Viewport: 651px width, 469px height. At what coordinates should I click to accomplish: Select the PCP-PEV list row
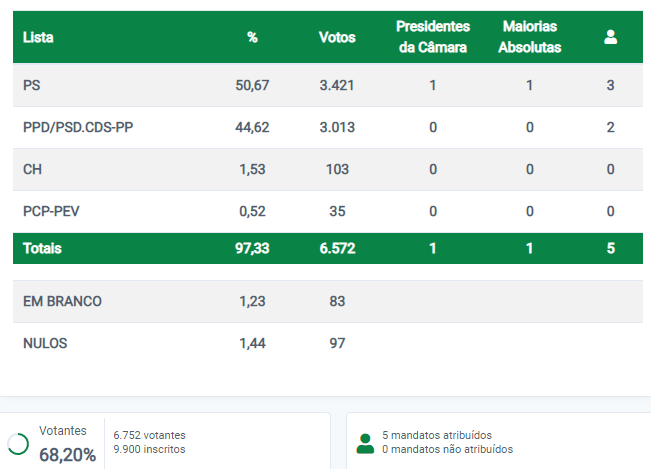pos(328,211)
